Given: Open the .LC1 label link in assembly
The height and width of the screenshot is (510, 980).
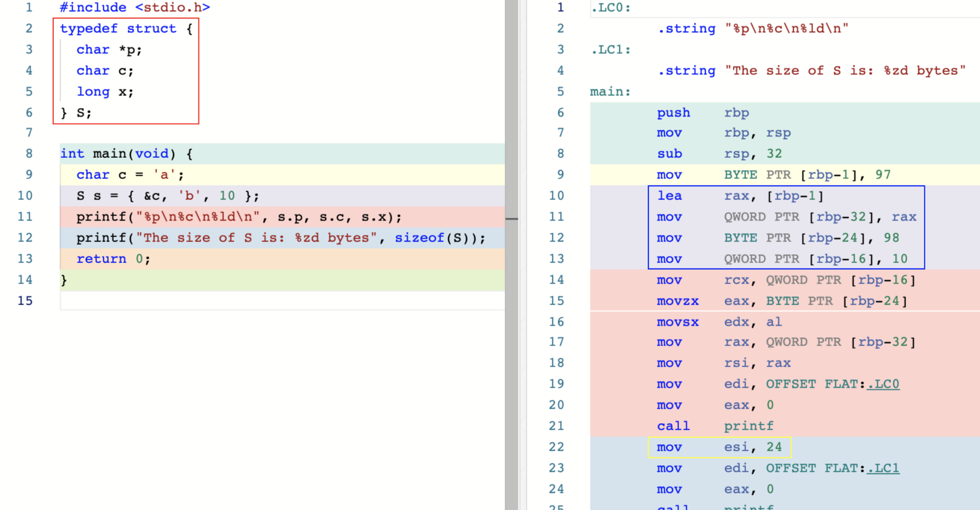Looking at the screenshot, I should click(x=883, y=468).
